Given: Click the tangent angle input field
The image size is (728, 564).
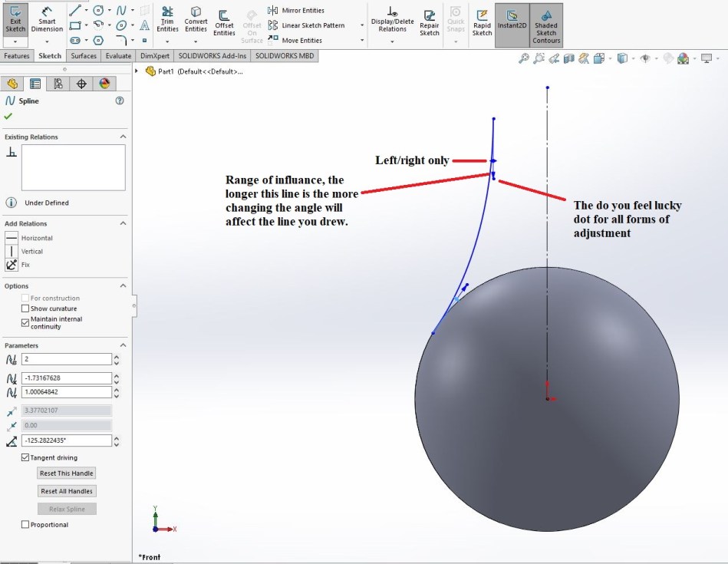Looking at the screenshot, I should (66, 440).
